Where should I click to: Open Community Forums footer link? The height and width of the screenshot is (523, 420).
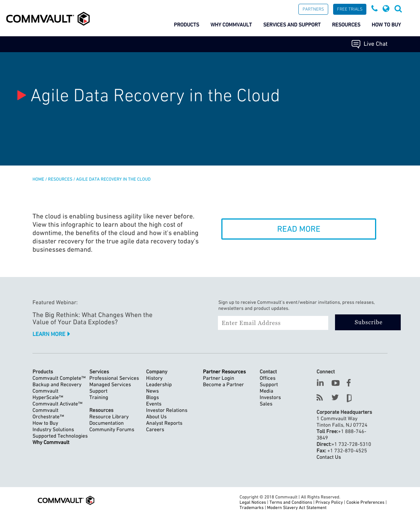coord(112,430)
